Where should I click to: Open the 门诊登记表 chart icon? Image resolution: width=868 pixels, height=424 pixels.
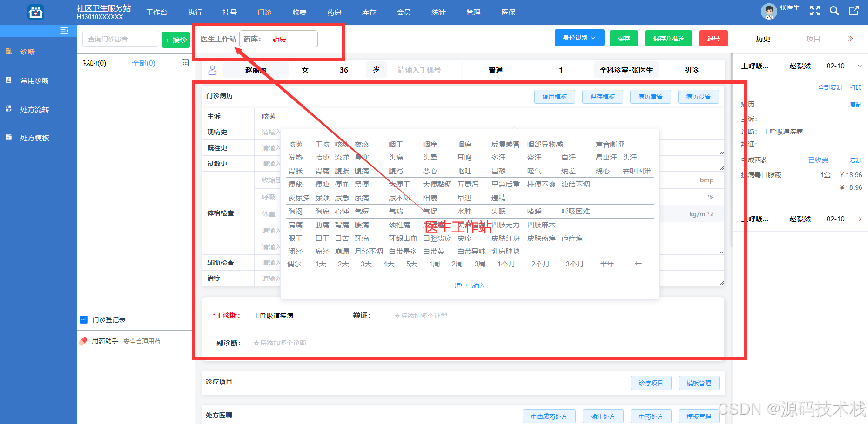84,319
